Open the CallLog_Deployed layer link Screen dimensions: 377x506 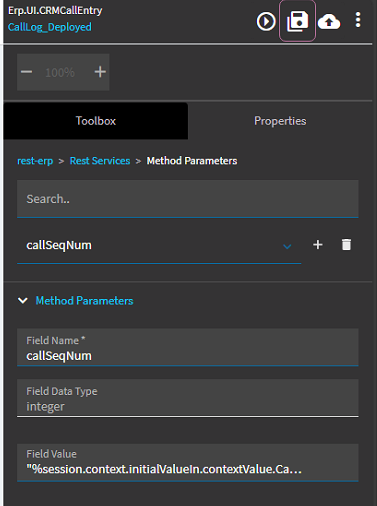[50, 27]
